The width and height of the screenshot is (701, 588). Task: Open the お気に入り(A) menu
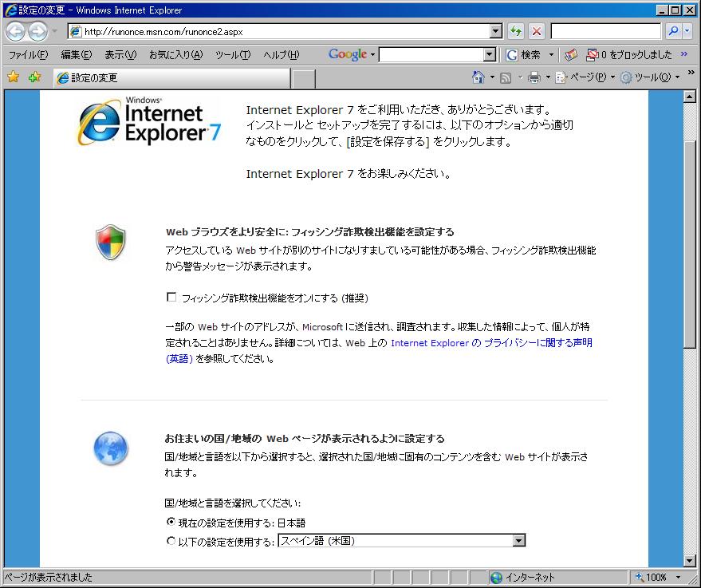click(175, 54)
